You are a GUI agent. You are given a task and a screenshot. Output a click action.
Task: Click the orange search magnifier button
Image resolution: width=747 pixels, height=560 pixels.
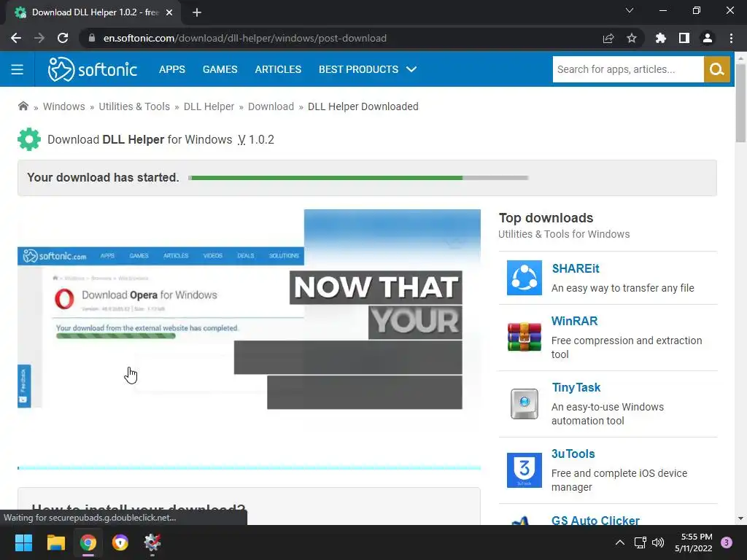717,69
